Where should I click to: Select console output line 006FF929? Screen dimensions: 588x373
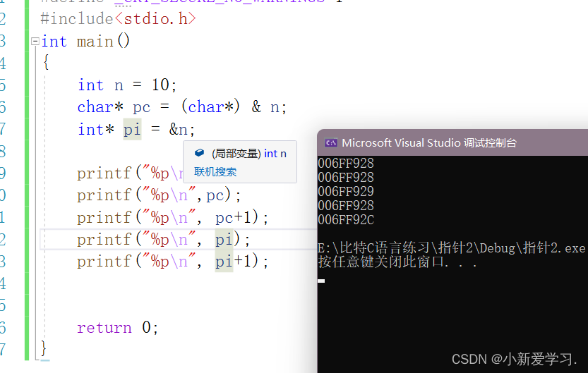coord(346,191)
